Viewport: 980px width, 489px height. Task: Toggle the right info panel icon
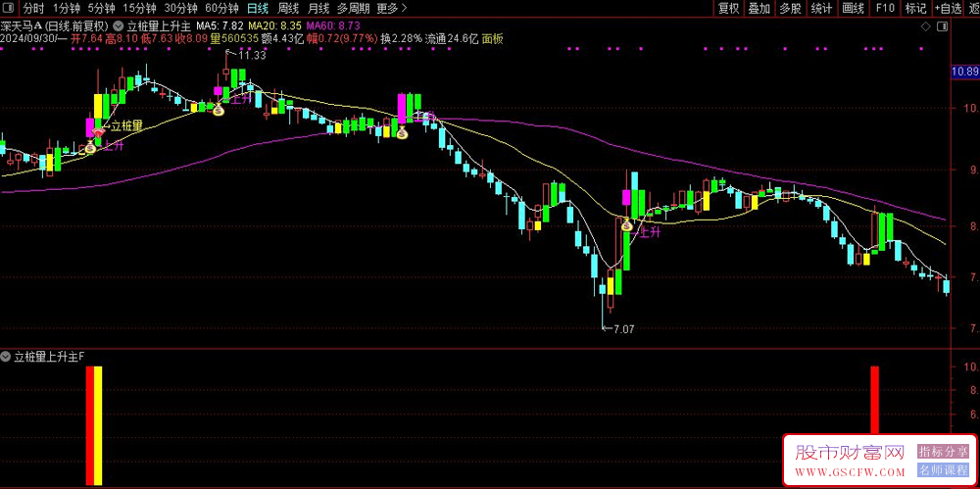[943, 26]
